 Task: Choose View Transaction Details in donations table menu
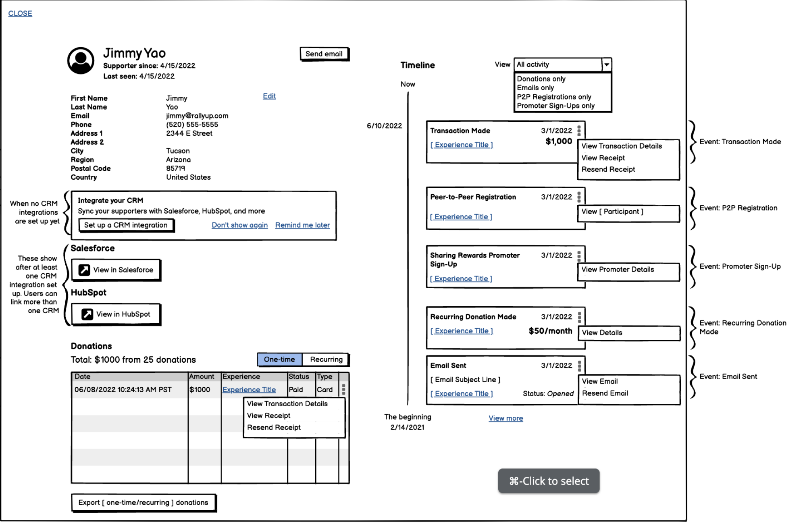(x=287, y=404)
